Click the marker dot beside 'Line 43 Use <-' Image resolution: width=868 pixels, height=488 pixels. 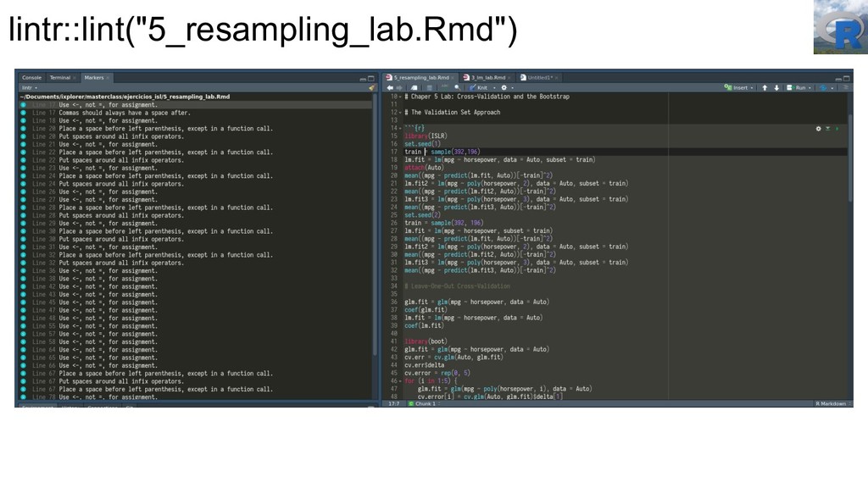click(x=23, y=294)
